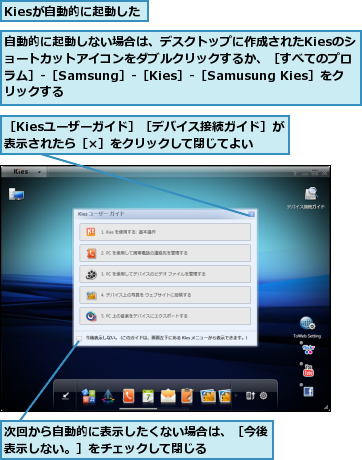Viewport: 362px width, 460px height.
Task: Open guide 2: Manage phone contacts with PC
Action: [165, 253]
